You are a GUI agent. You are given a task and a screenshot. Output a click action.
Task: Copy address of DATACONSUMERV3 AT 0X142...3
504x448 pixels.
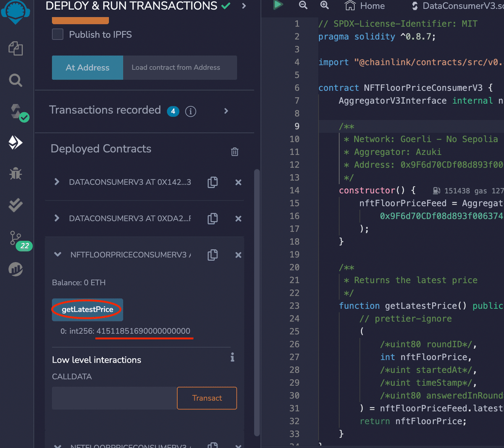pyautogui.click(x=213, y=182)
